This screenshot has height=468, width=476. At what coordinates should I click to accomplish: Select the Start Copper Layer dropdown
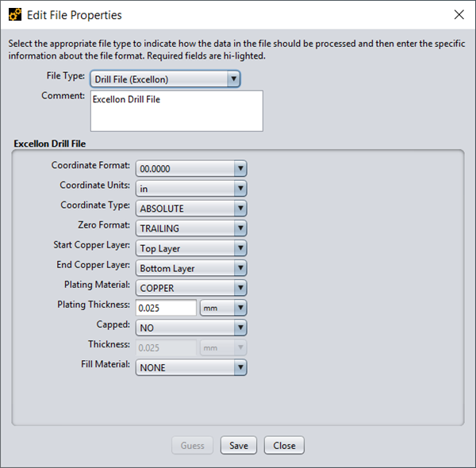pos(191,248)
